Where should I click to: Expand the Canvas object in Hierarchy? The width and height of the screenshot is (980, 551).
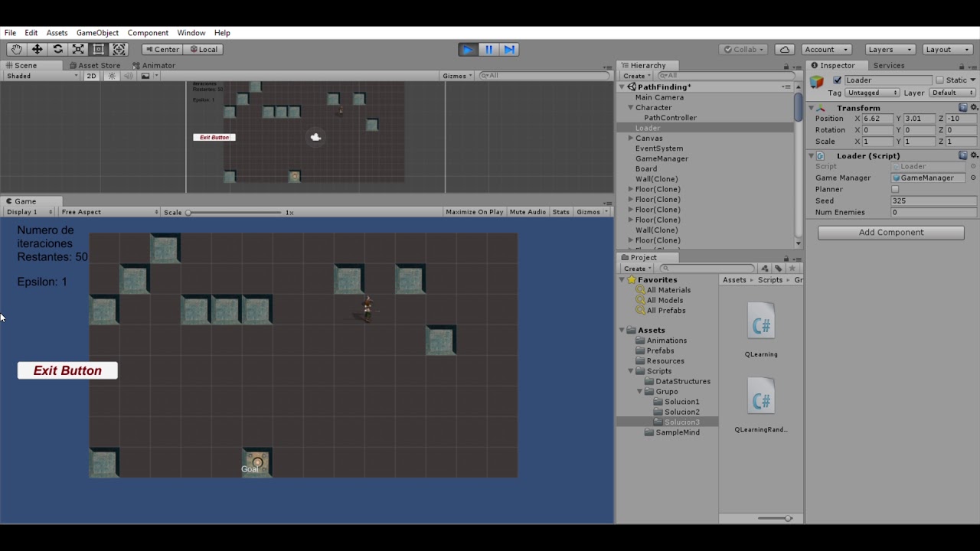[x=631, y=139]
